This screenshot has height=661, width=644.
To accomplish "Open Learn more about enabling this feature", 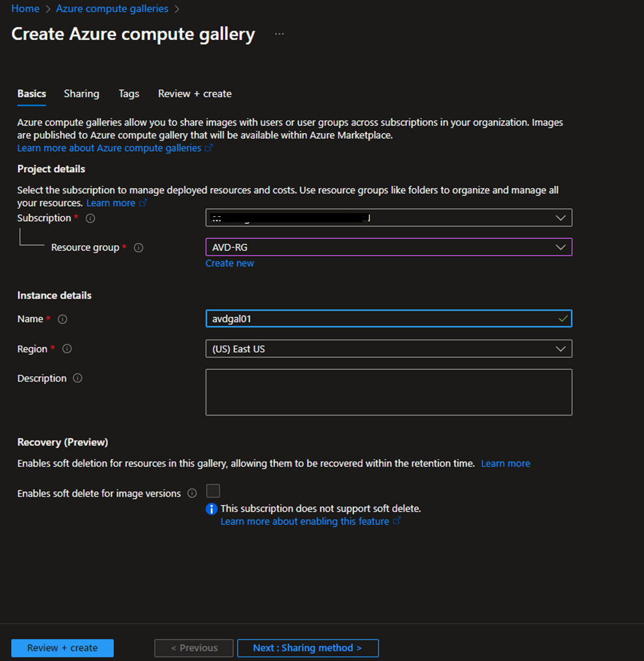I will [310, 521].
